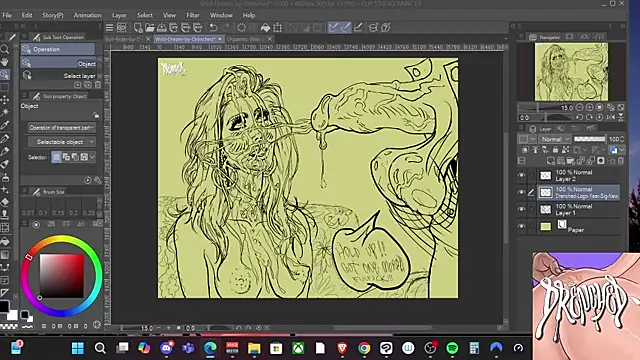Screen dimensions: 640x360
Task: Toggle lock layer icon in Layer panel
Action: point(555,150)
